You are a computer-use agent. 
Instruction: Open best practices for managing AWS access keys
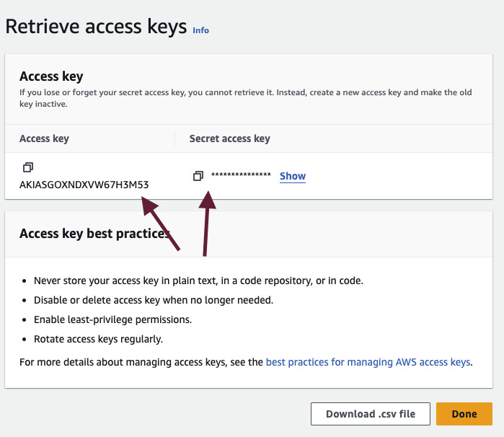click(368, 362)
